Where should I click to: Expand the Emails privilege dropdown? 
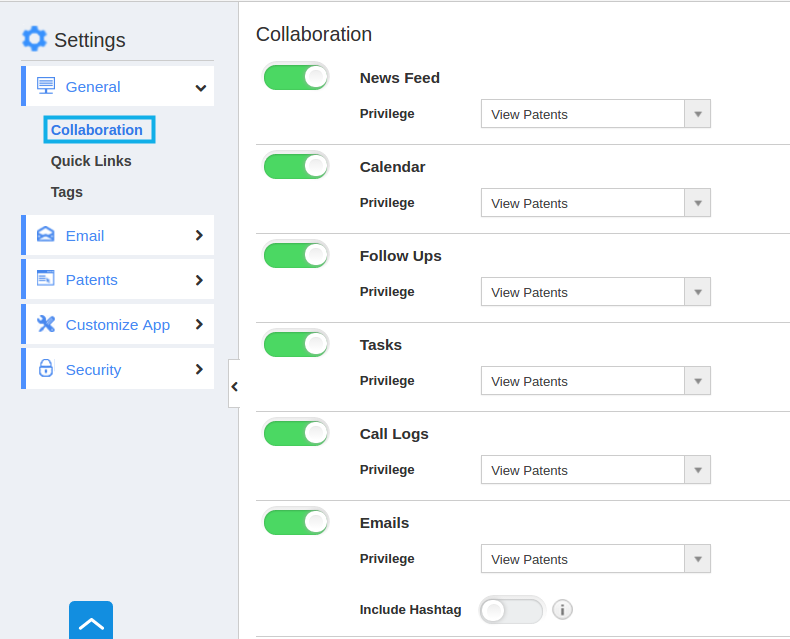(596, 559)
